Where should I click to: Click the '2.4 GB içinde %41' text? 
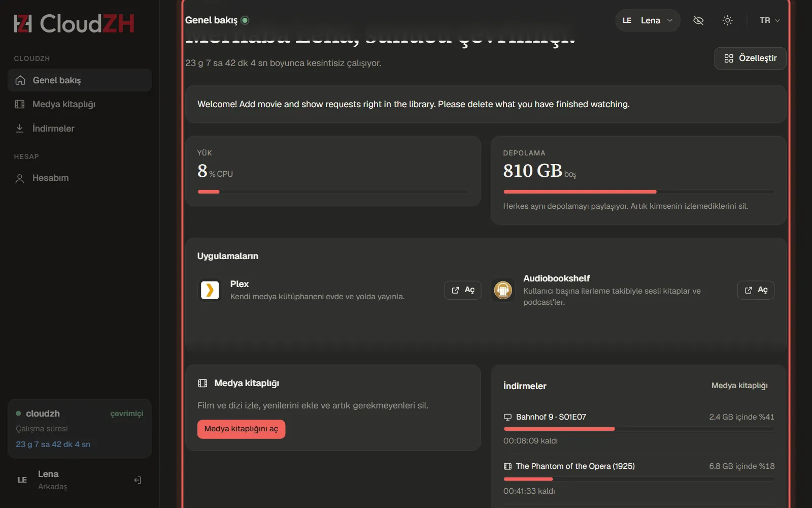pyautogui.click(x=741, y=417)
